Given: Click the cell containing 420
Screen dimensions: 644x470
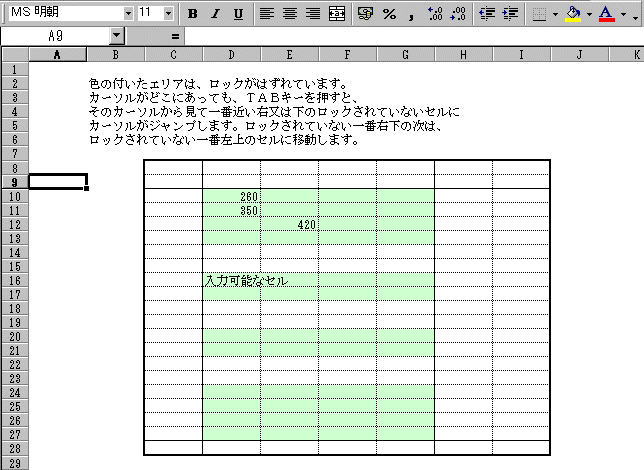Looking at the screenshot, I should (x=290, y=225).
